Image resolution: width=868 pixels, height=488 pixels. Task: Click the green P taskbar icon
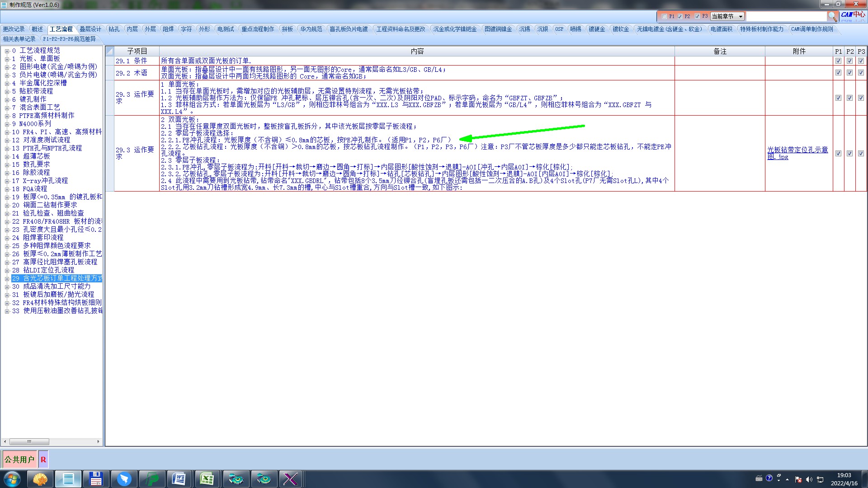point(151,479)
